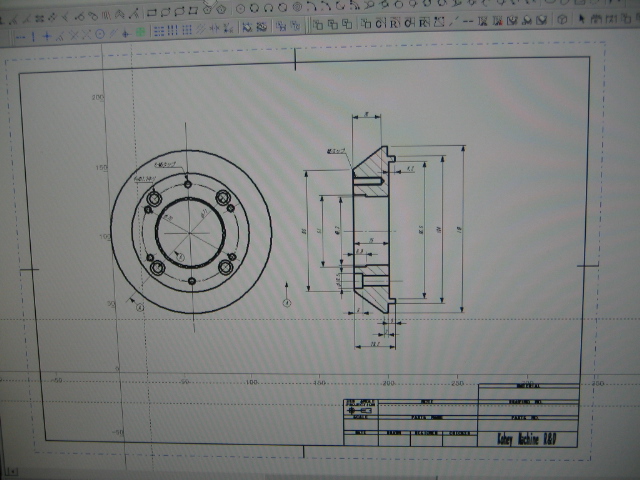Viewport: 640px width, 480px height.
Task: Select the vertical line tool icon
Action: (x=33, y=34)
